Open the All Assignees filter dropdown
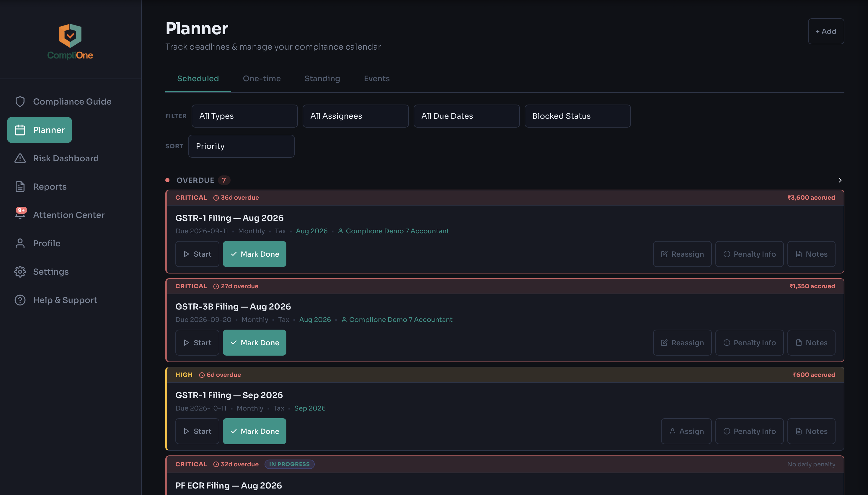The width and height of the screenshot is (868, 495). click(355, 116)
